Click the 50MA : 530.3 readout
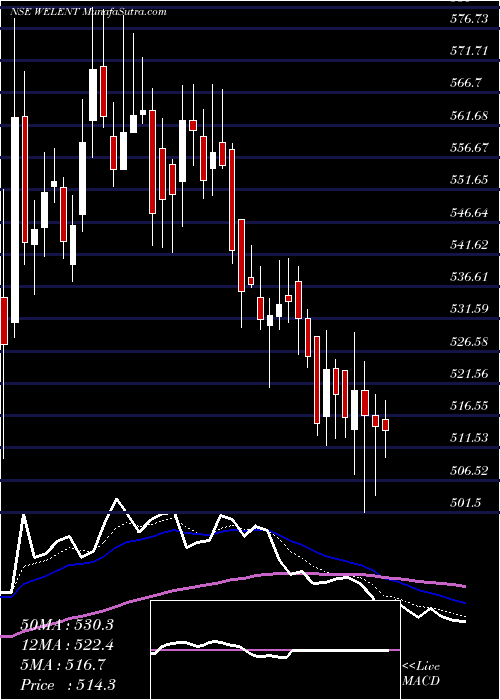500x700 pixels. (x=67, y=625)
